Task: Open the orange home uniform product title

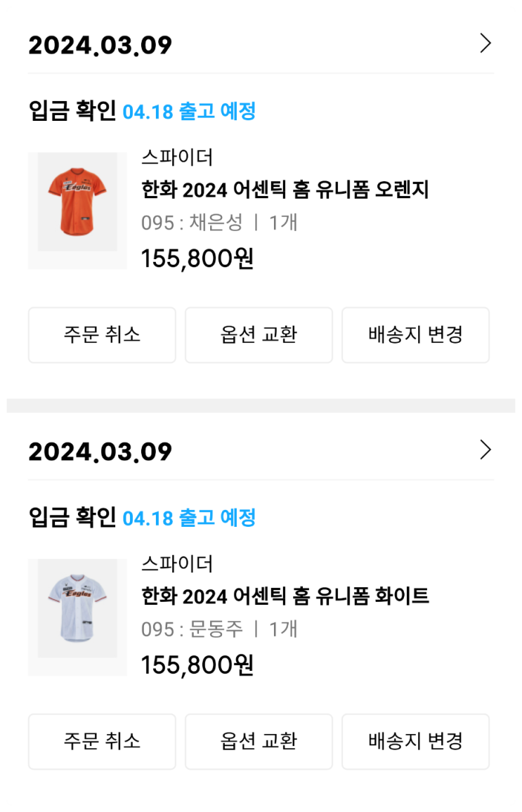Action: (x=285, y=190)
